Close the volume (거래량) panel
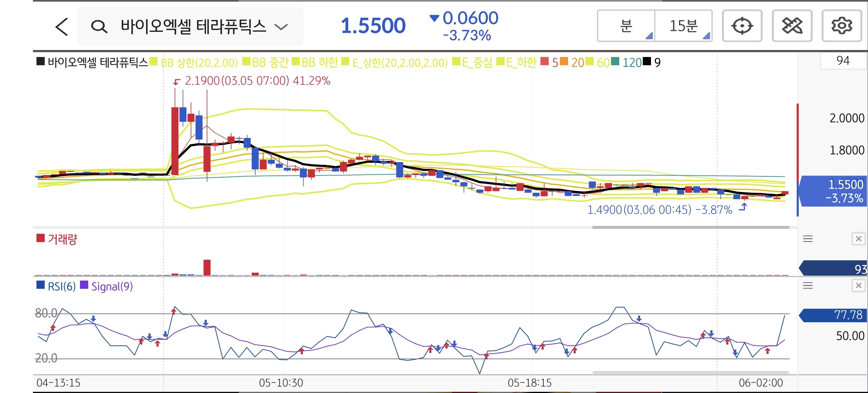The image size is (868, 393). 858,239
